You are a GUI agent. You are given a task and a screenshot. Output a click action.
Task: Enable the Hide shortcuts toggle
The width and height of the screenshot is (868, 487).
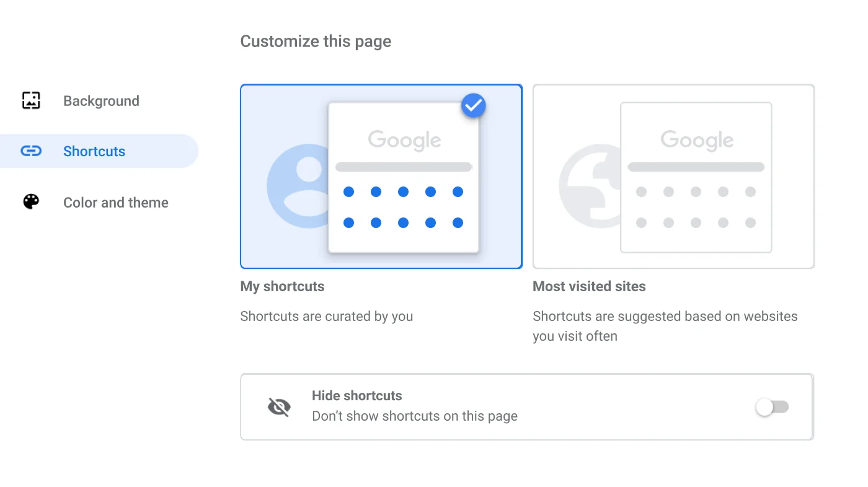point(772,407)
